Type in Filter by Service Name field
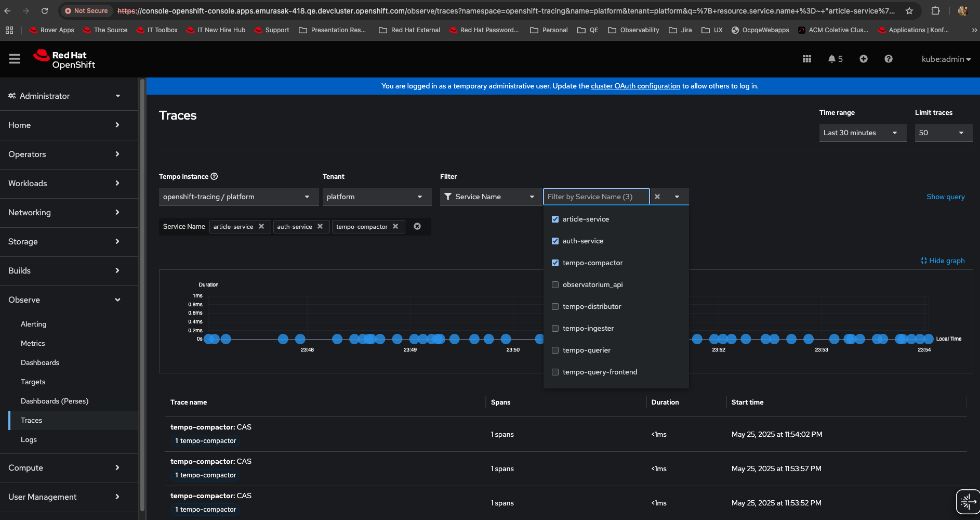This screenshot has height=520, width=980. point(595,197)
